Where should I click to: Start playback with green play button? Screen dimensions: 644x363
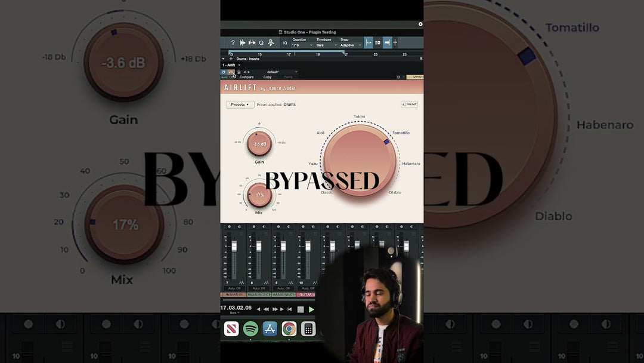tap(311, 309)
